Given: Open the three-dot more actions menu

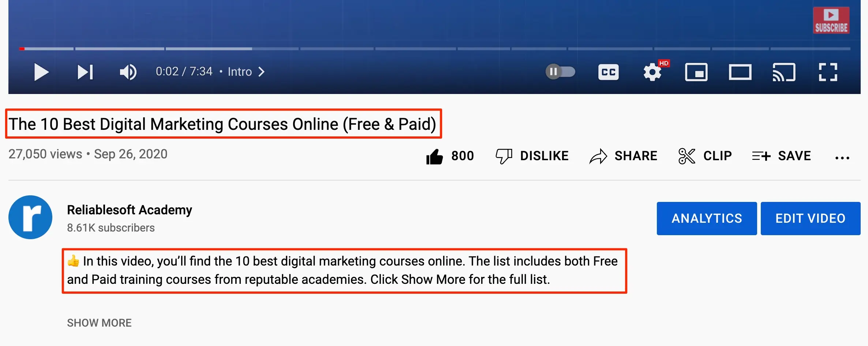Looking at the screenshot, I should click(x=842, y=158).
